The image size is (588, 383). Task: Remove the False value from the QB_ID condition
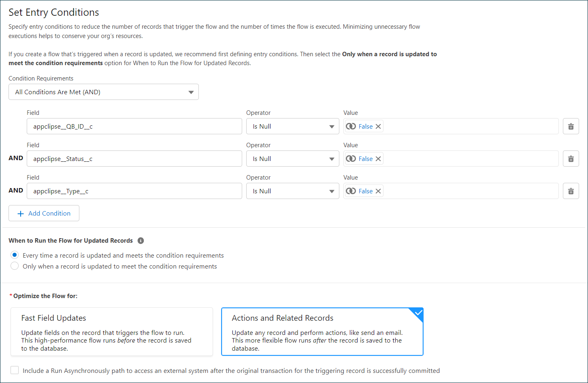[x=378, y=126]
